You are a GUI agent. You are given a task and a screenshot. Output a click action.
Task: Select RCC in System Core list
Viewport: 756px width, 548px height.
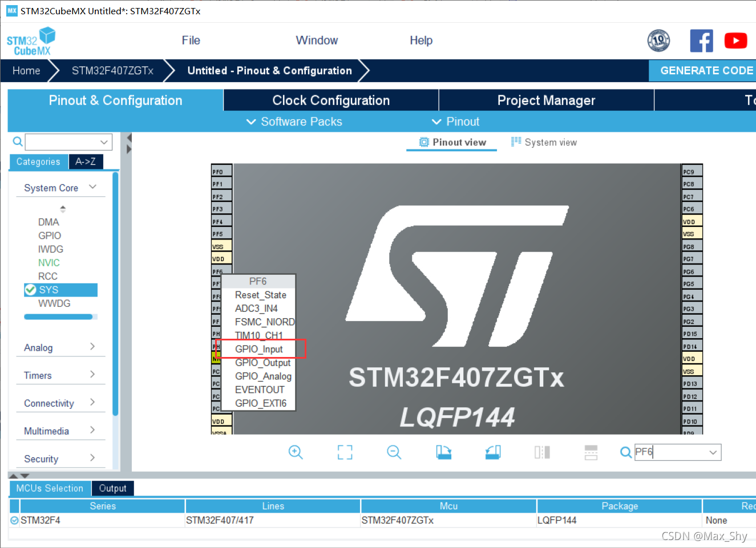[48, 276]
